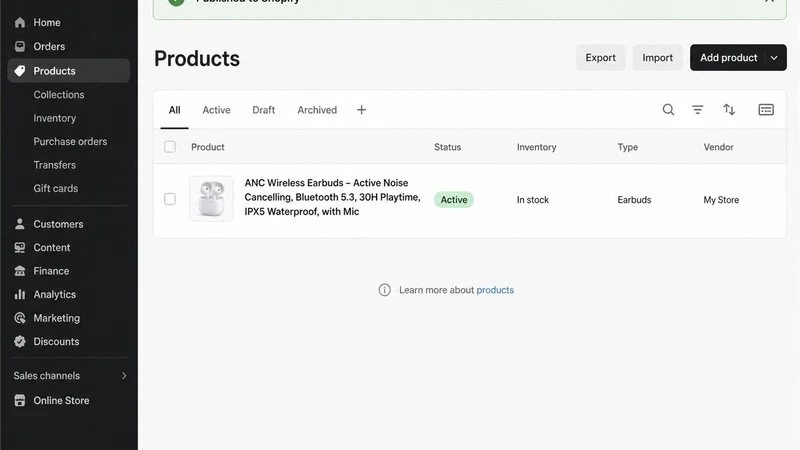Click the earbuds product thumbnail image
This screenshot has width=800, height=450.
click(211, 198)
